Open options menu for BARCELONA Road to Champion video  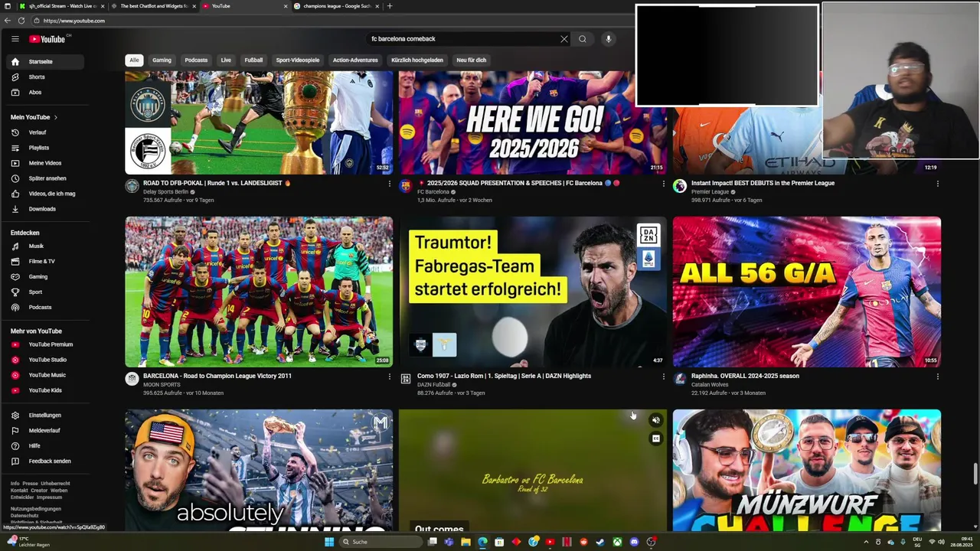point(389,377)
